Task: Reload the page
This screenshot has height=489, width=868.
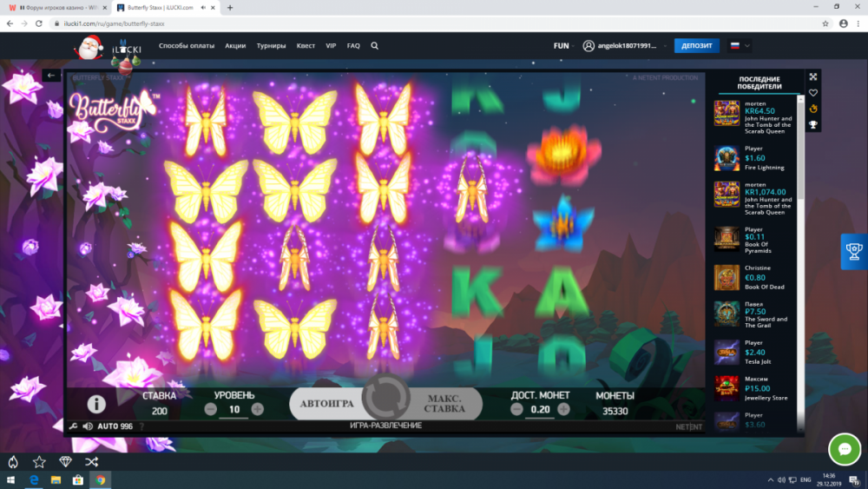Action: 39,23
